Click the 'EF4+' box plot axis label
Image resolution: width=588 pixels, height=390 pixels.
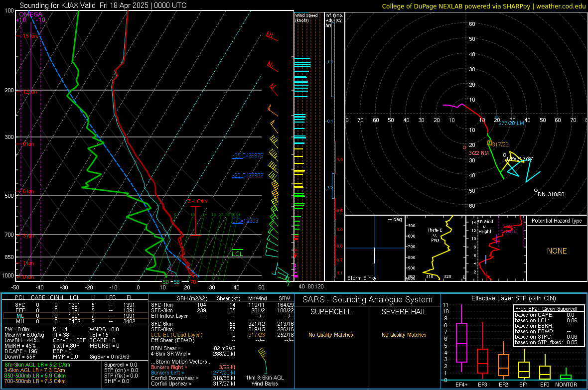click(x=461, y=385)
